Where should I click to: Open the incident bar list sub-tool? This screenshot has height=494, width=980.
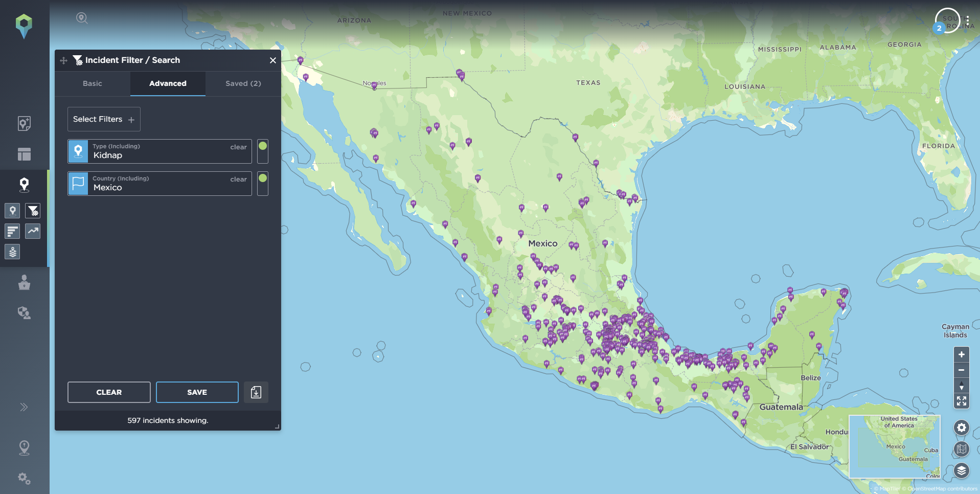coord(13,231)
